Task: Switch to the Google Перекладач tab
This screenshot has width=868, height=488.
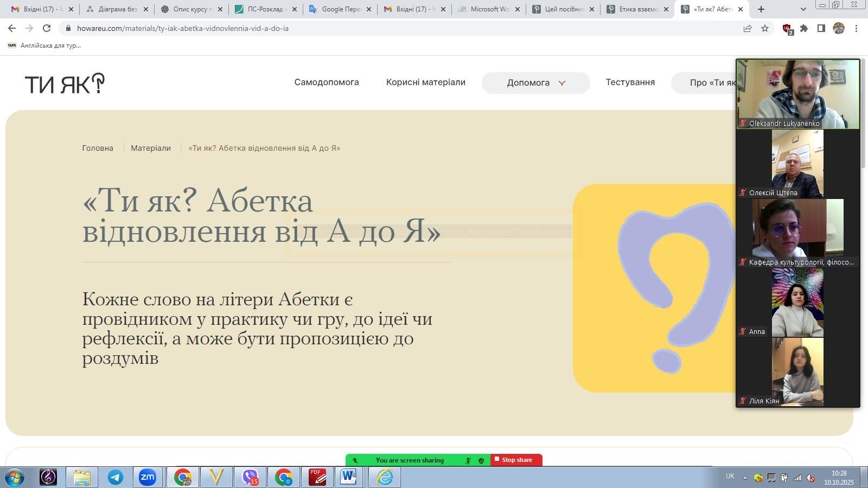Action: pyautogui.click(x=341, y=9)
